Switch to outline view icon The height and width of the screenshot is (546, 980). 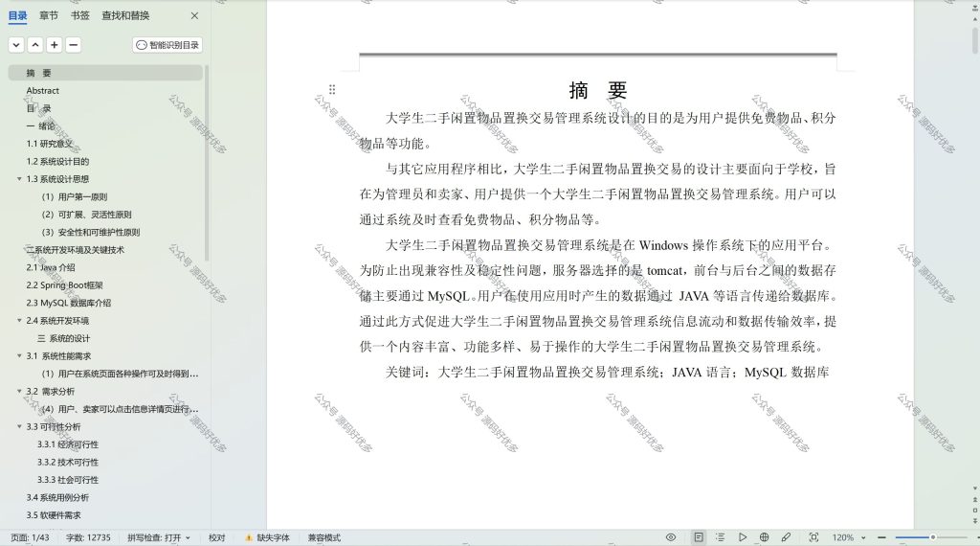pyautogui.click(x=720, y=537)
